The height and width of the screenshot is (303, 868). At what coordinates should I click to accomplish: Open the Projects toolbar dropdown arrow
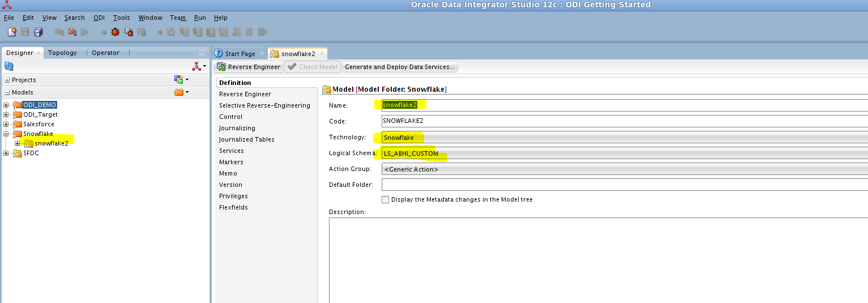coord(187,80)
